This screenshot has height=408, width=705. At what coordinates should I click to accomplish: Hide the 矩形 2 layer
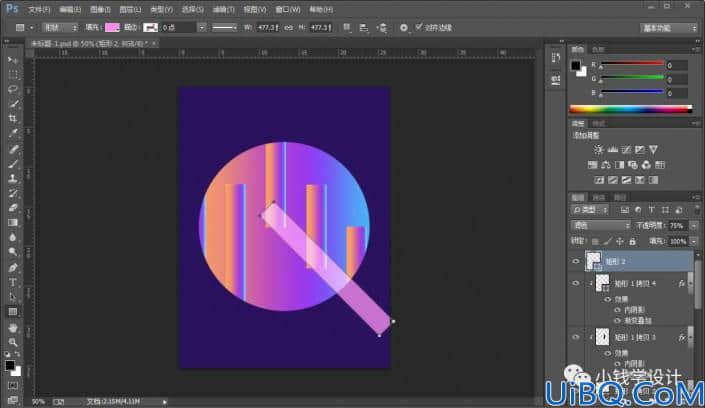576,261
